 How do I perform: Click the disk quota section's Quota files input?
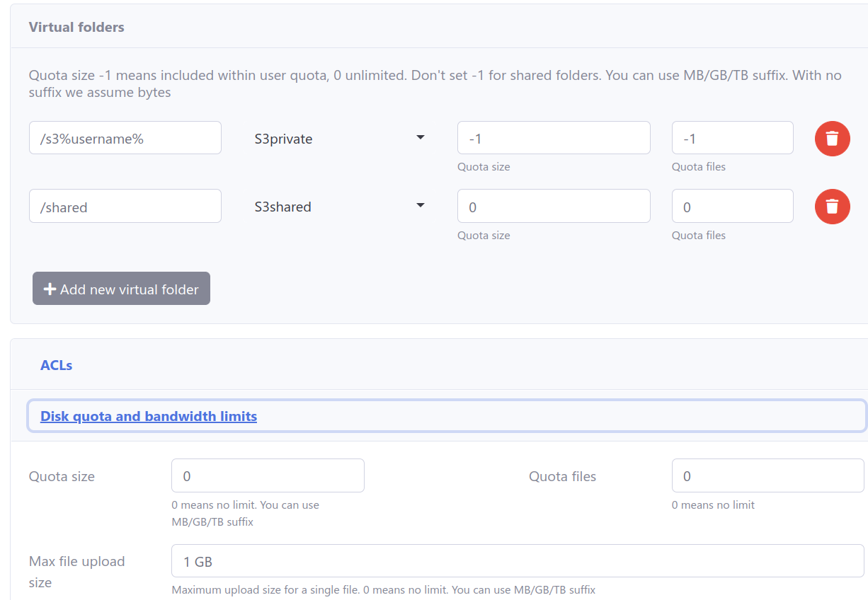[x=767, y=475]
